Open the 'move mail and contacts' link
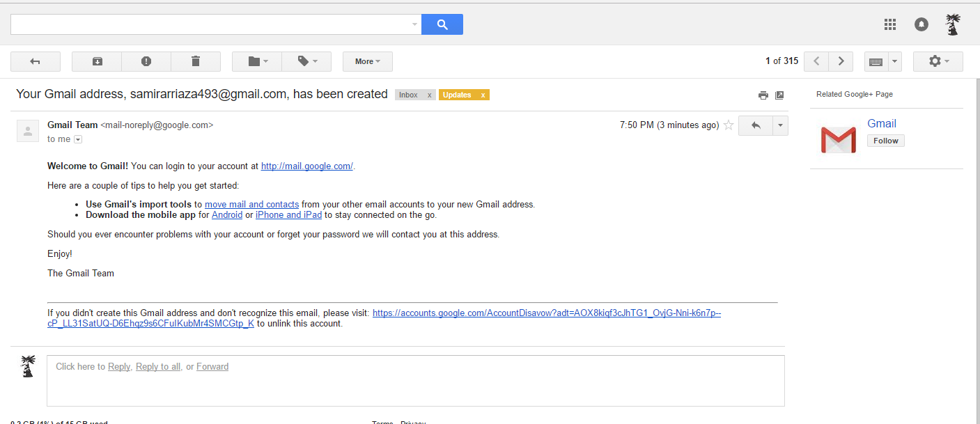Screen dimensions: 980x424 (251, 205)
